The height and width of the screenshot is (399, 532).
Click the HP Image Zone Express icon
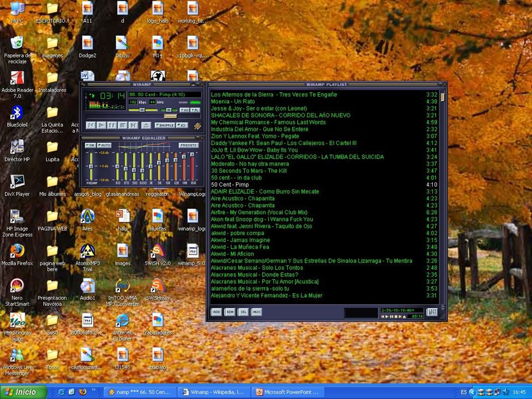[x=17, y=223]
